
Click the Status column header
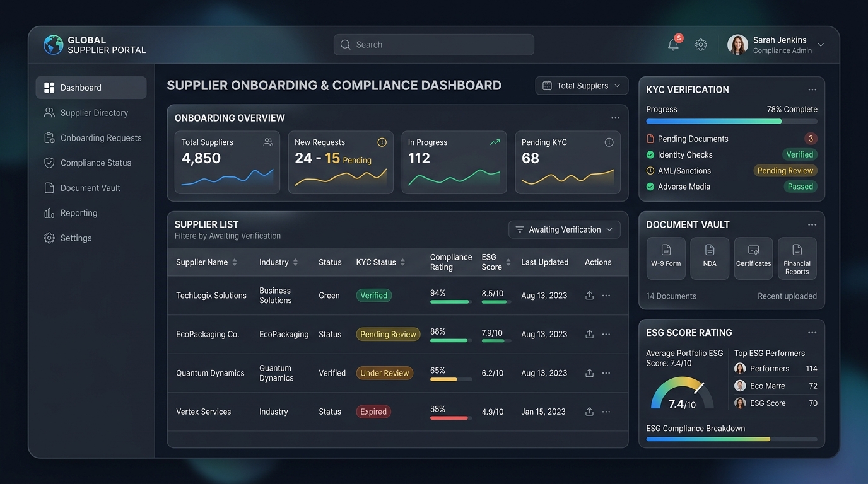(330, 262)
